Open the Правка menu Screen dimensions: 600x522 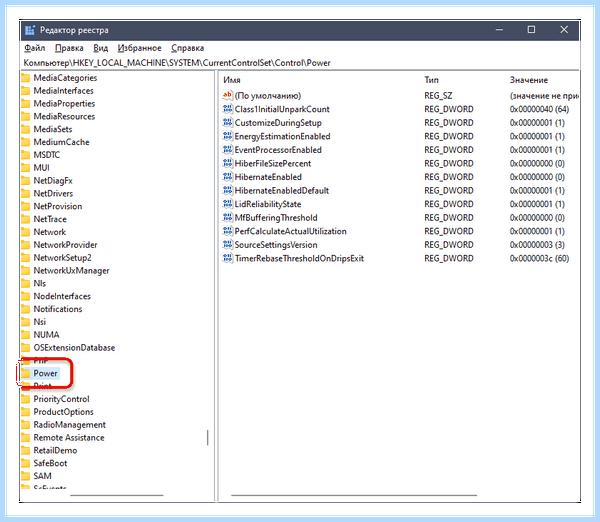tap(69, 48)
